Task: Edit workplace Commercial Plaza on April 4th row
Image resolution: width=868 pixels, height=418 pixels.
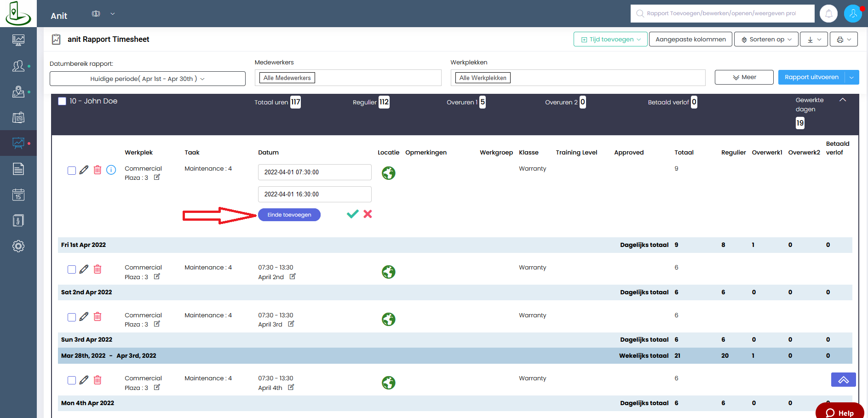Action: (x=157, y=387)
